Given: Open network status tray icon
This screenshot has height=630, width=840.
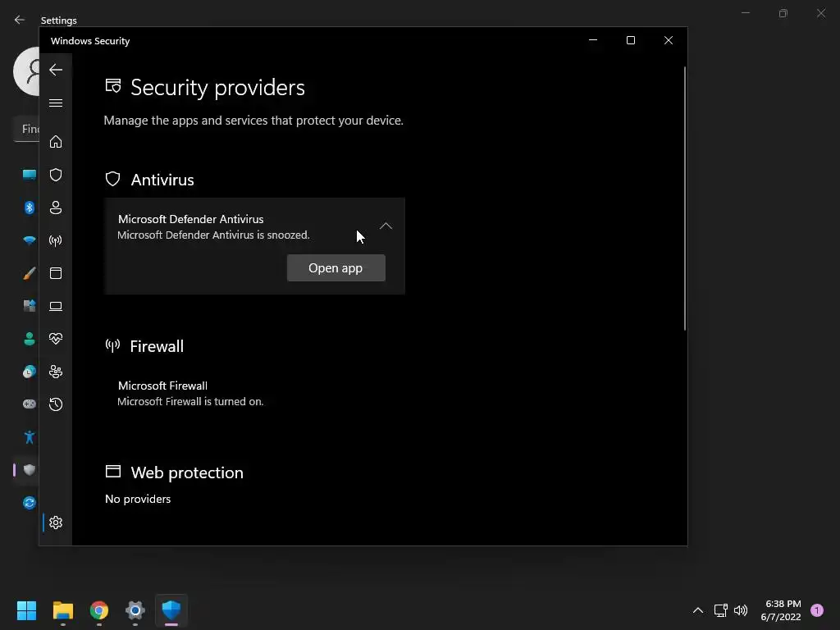Looking at the screenshot, I should pos(720,610).
